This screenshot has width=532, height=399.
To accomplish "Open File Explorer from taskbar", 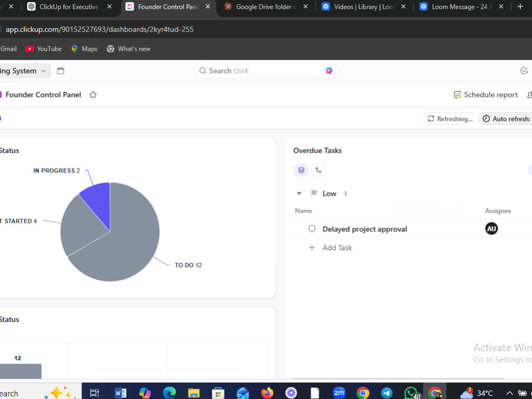I will pos(194,393).
